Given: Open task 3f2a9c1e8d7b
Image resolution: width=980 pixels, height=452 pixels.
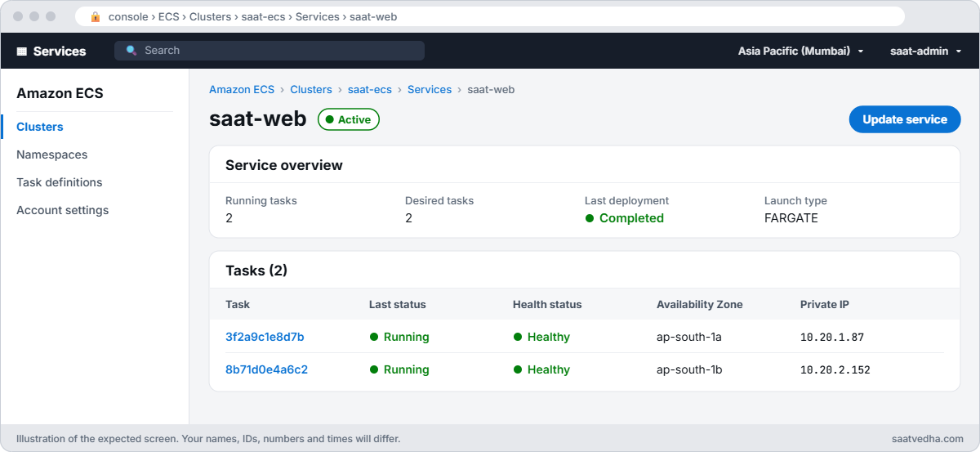Looking at the screenshot, I should click(x=265, y=337).
